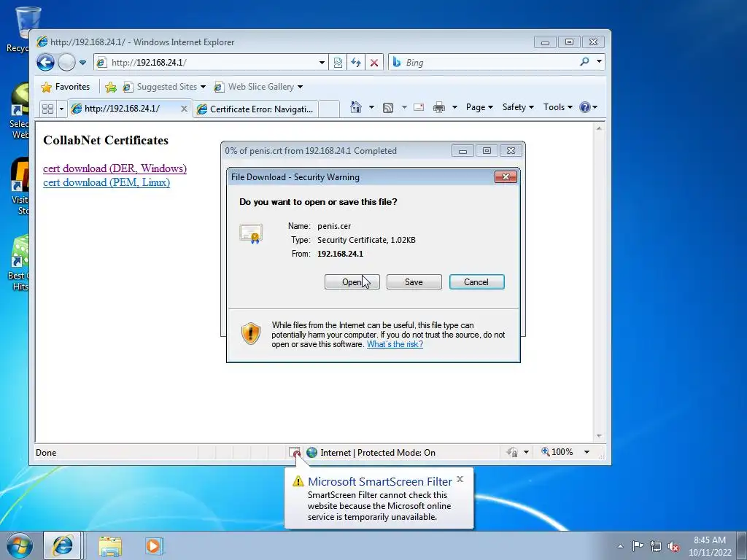Open Suggested Sites favorites item
747x560 pixels.
pyautogui.click(x=164, y=87)
